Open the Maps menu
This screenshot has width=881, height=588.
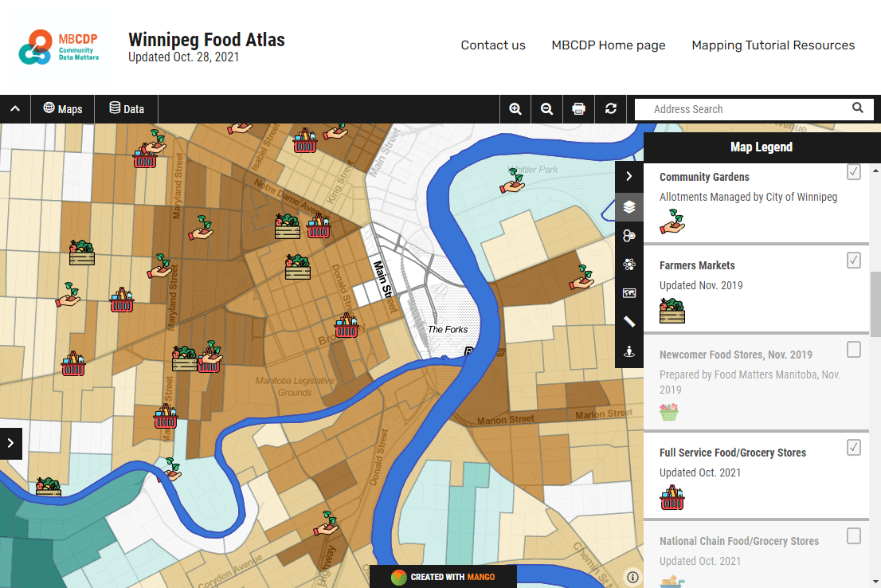[63, 109]
